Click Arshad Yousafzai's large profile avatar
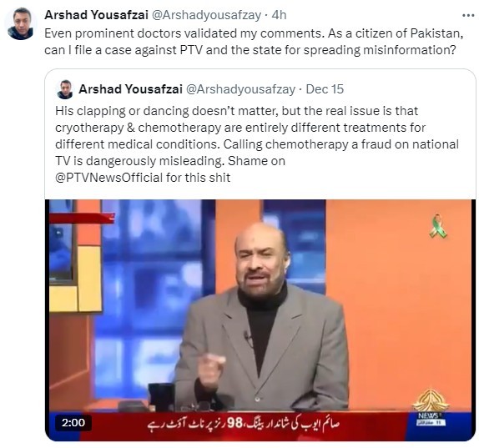 click(x=21, y=23)
